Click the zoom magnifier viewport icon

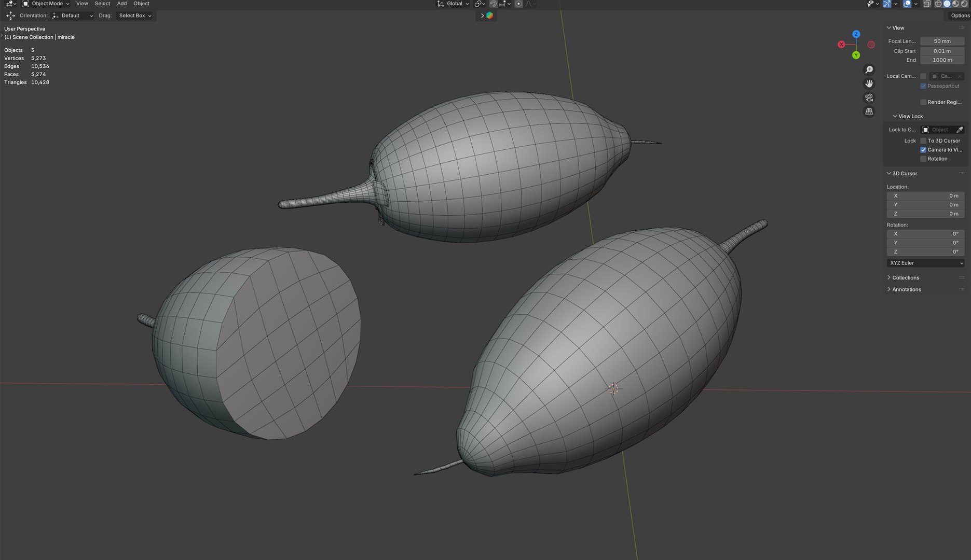[x=869, y=69]
